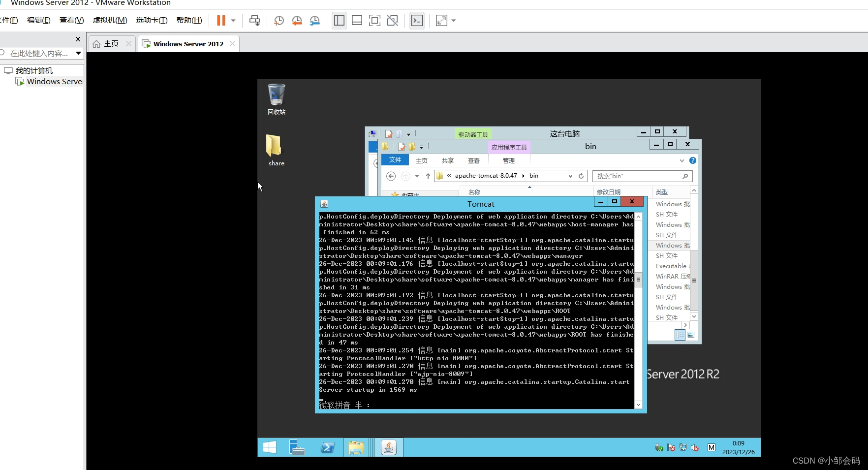Open the 文件 ribbon tab in bin window

395,160
